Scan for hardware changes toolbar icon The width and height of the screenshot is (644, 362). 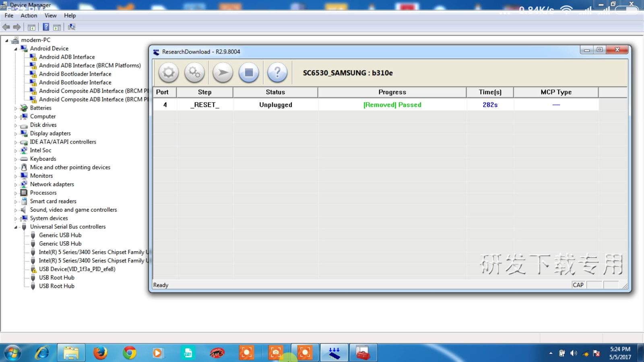coord(72,27)
